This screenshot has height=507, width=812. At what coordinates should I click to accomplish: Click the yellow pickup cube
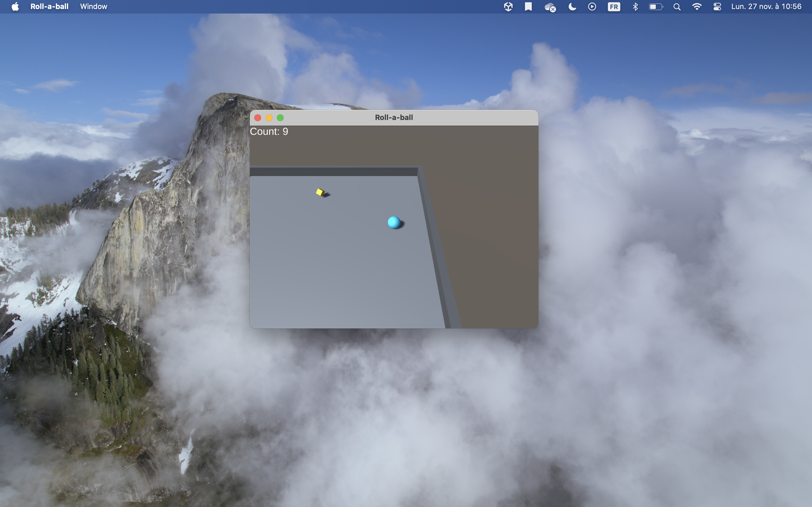pyautogui.click(x=321, y=192)
